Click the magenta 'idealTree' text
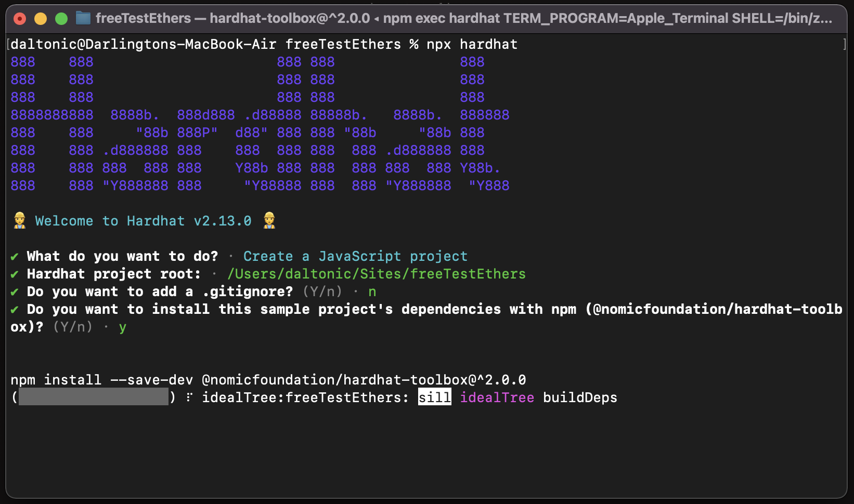Image resolution: width=854 pixels, height=504 pixels. click(x=497, y=397)
